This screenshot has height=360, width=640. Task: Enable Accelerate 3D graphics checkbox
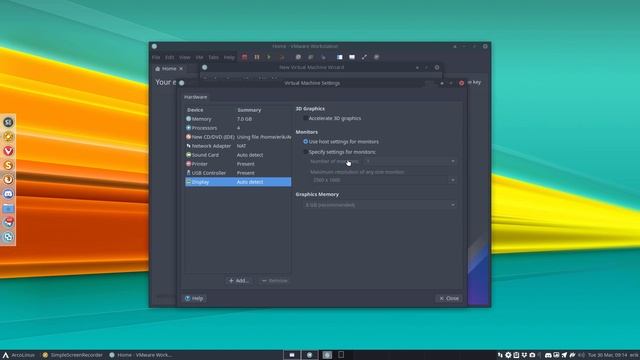tap(305, 118)
